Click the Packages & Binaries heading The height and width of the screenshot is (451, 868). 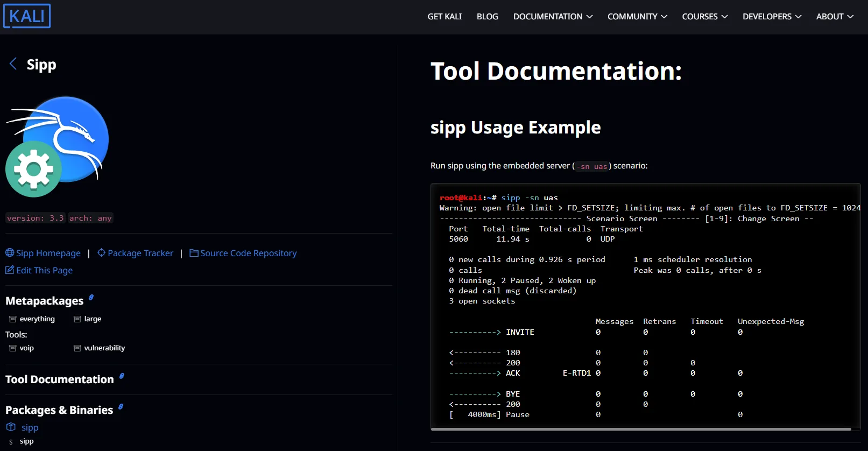click(x=59, y=410)
